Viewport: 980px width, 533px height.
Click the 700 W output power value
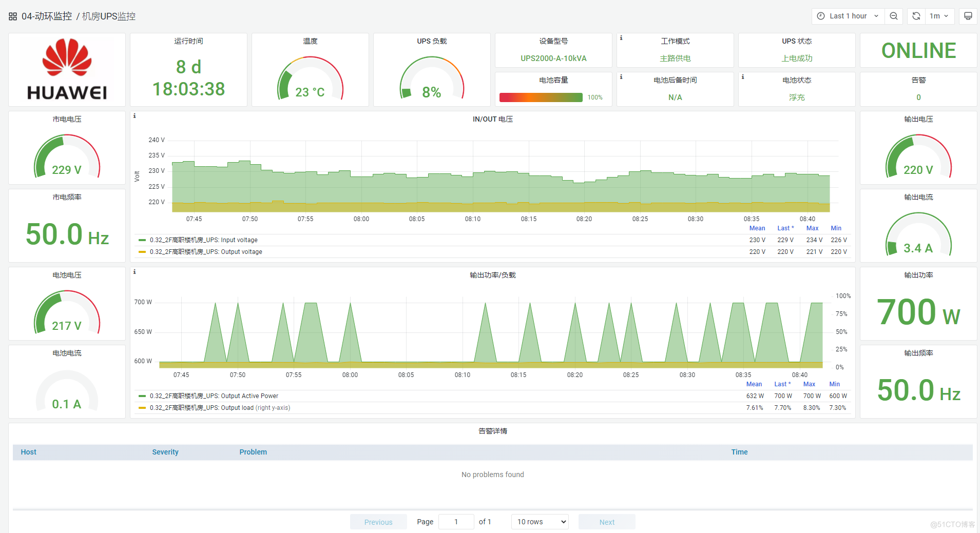(x=918, y=312)
